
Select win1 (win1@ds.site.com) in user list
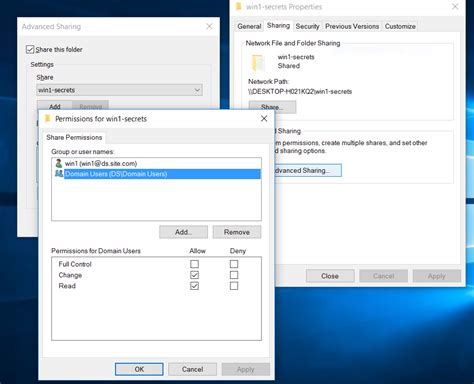(x=157, y=163)
